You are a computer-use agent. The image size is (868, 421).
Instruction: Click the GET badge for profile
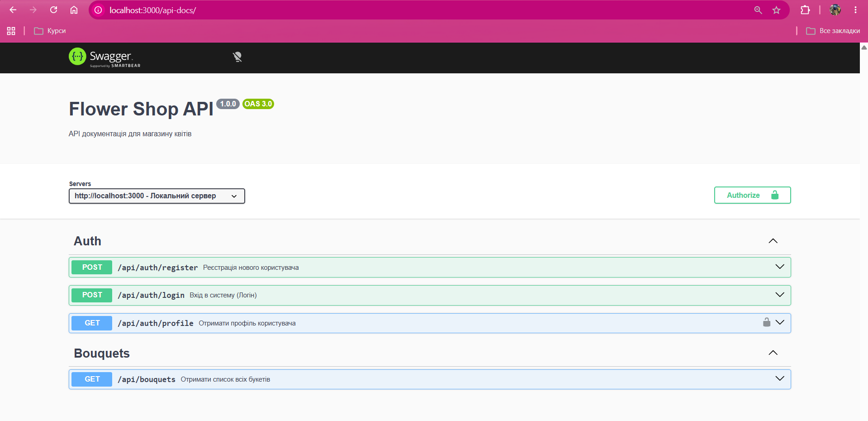tap(92, 323)
